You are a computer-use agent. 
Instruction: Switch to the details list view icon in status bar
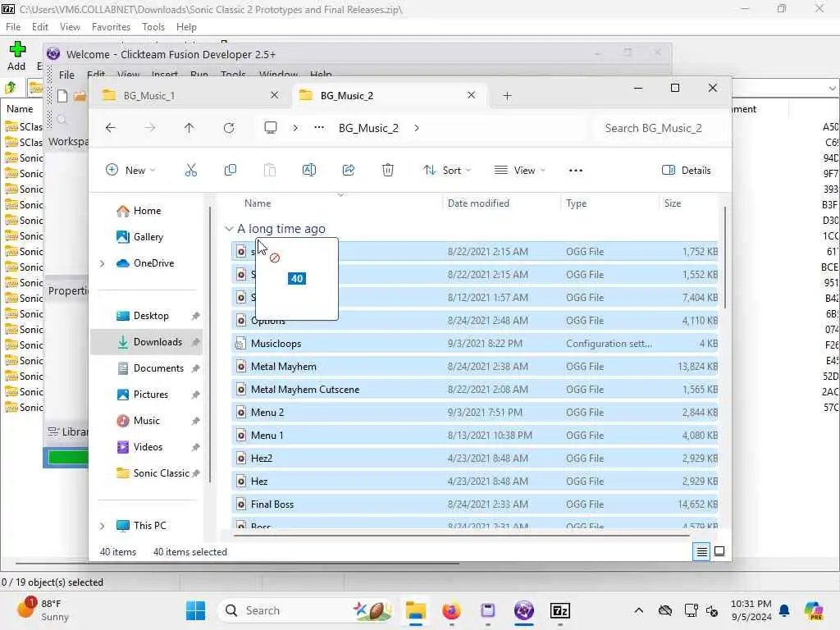click(702, 552)
